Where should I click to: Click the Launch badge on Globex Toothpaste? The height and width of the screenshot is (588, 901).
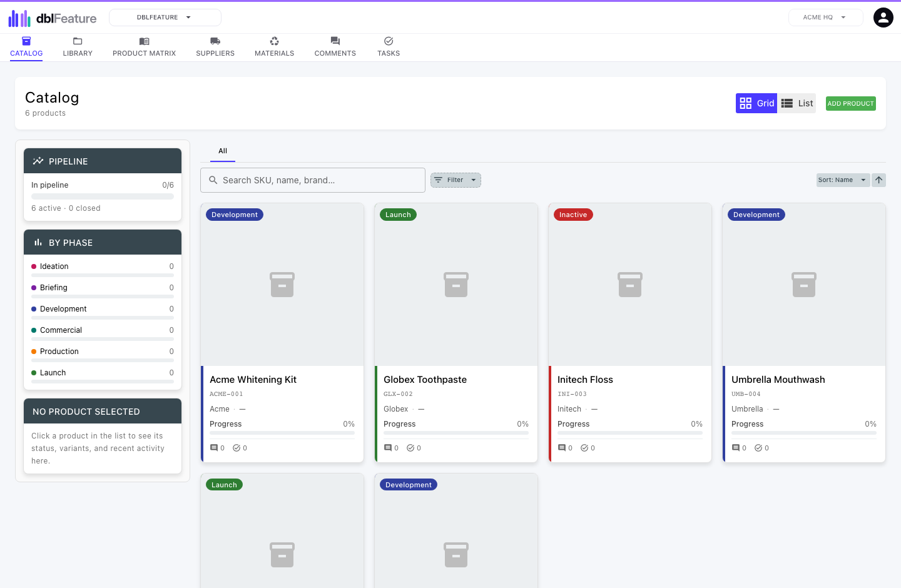point(398,215)
